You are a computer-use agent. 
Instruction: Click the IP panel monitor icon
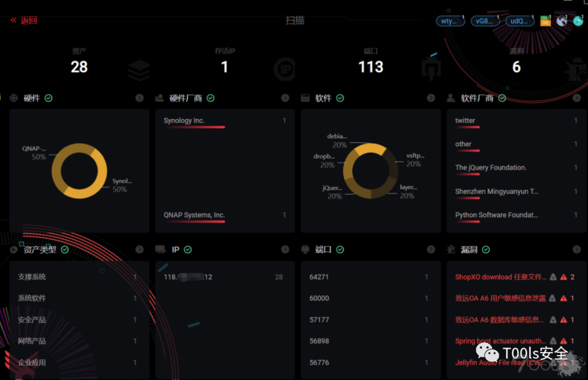(161, 250)
